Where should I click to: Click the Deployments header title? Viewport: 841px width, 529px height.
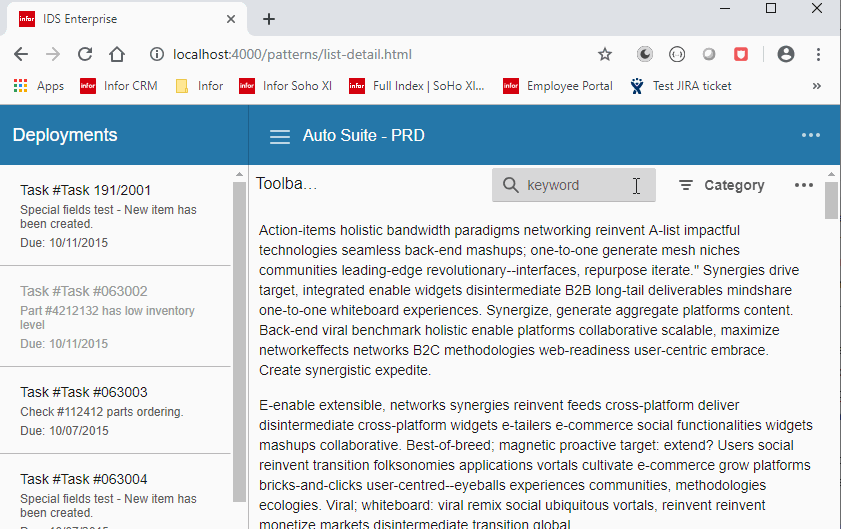[65, 135]
